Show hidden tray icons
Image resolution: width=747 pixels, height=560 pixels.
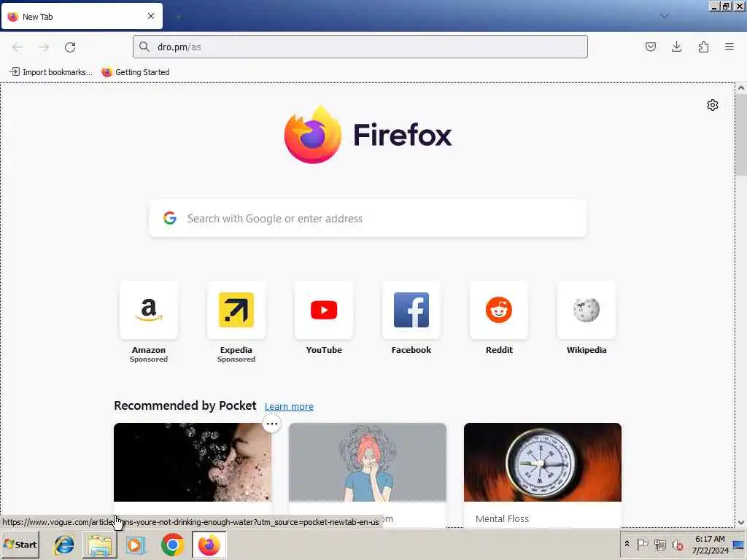(627, 544)
